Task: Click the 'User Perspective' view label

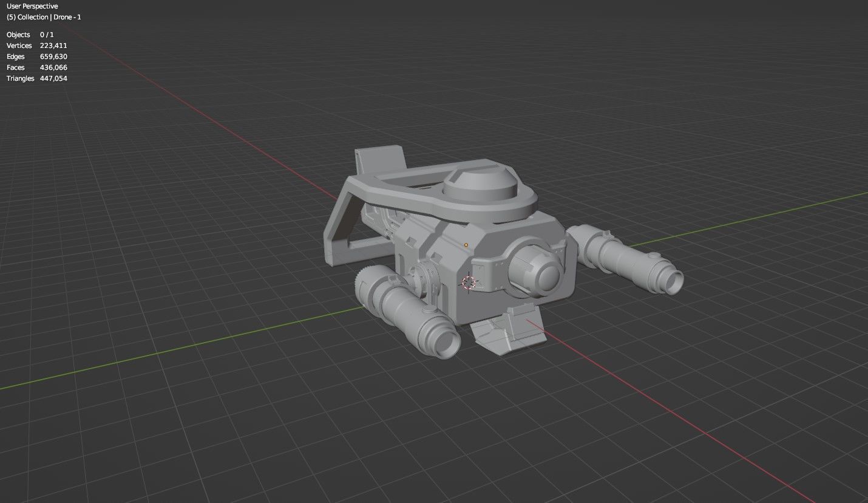Action: (32, 6)
